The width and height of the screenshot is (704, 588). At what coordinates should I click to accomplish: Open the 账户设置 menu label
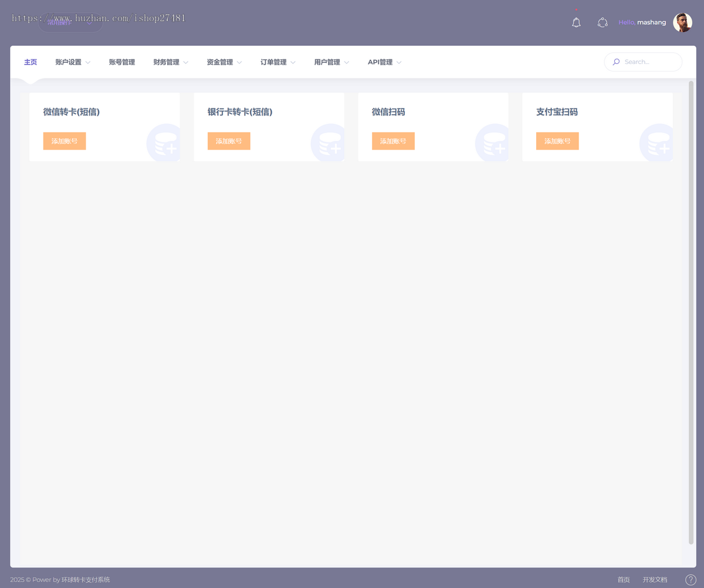[68, 62]
